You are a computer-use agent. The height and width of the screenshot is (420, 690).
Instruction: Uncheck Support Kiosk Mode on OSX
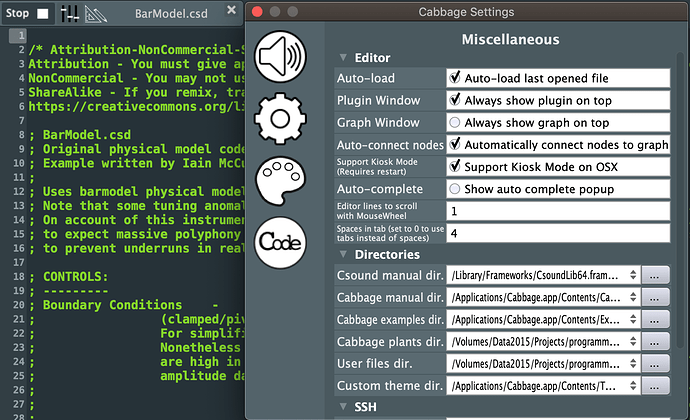pyautogui.click(x=455, y=166)
